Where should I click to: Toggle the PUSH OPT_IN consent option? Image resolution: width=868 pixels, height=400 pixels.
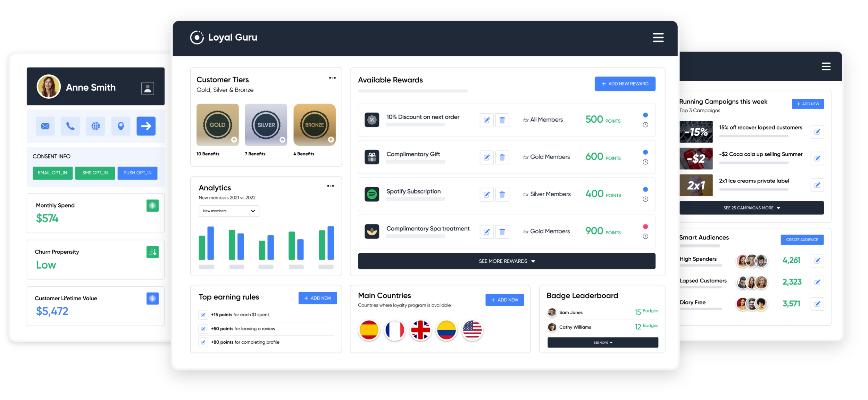pos(137,173)
